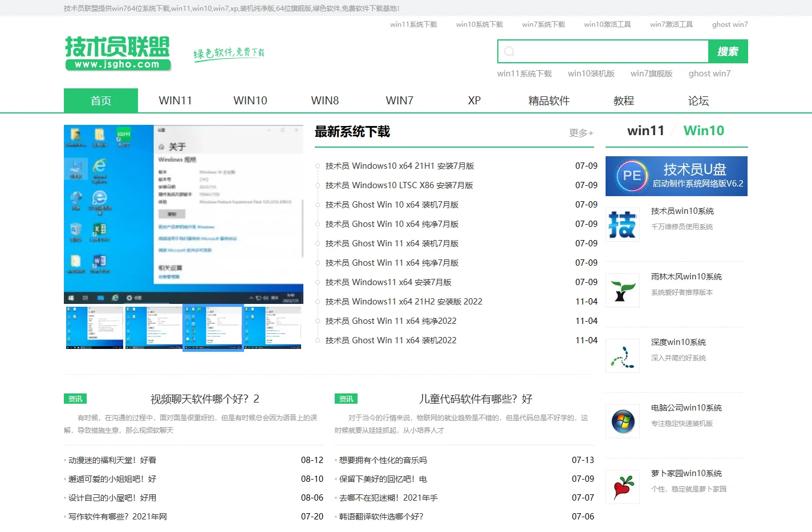Open 技术员 Windows10 LTSC X86 安装7月版
This screenshot has height=532, width=812.
pos(399,185)
